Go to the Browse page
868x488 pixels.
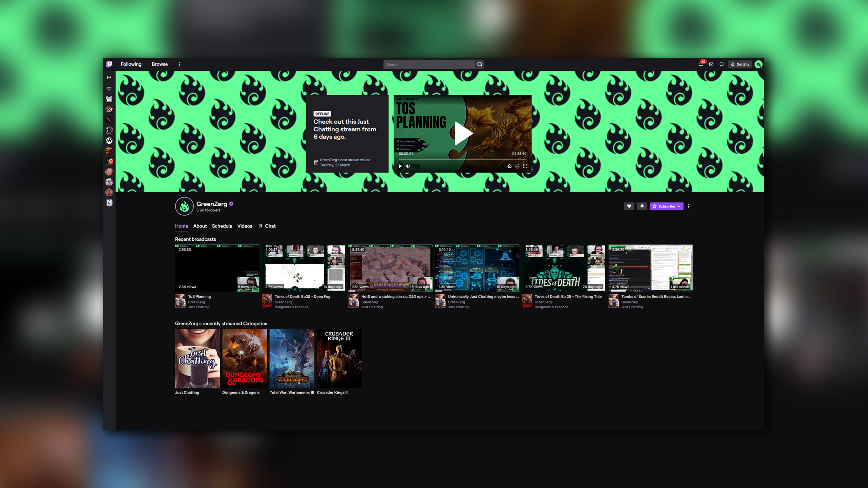[160, 64]
